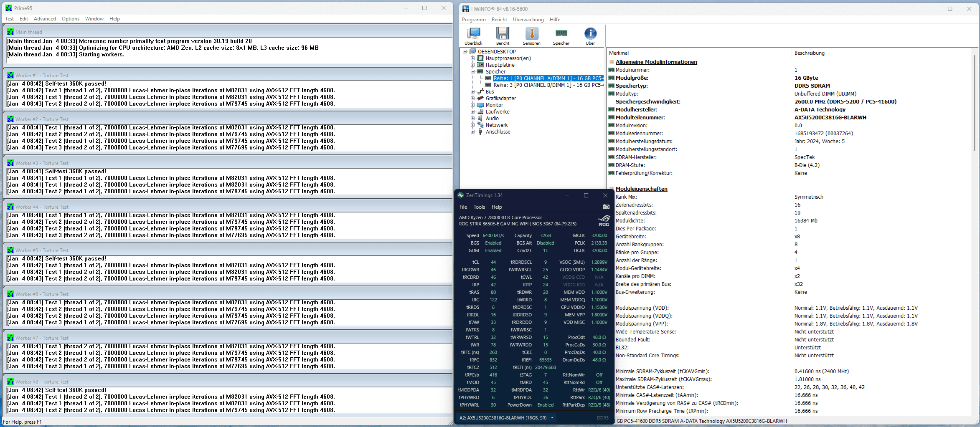The image size is (980, 427).
Task: Expand the Anschlüsse tree node
Action: tap(472, 132)
